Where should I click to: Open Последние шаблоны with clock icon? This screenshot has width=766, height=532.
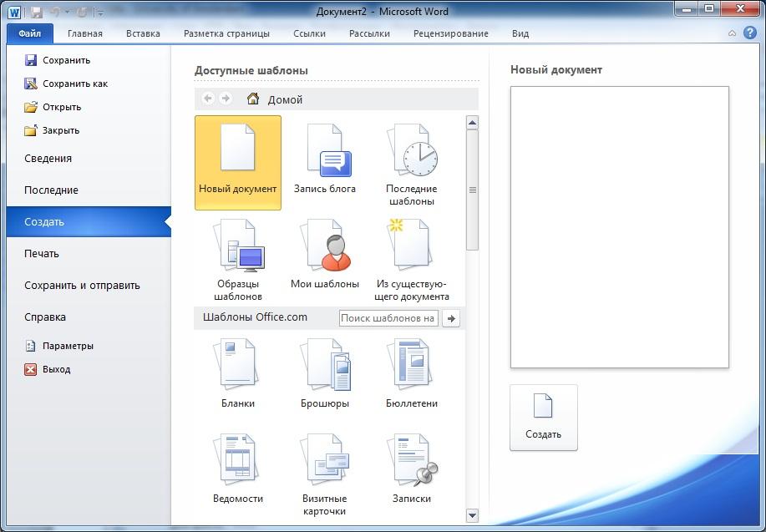click(411, 163)
